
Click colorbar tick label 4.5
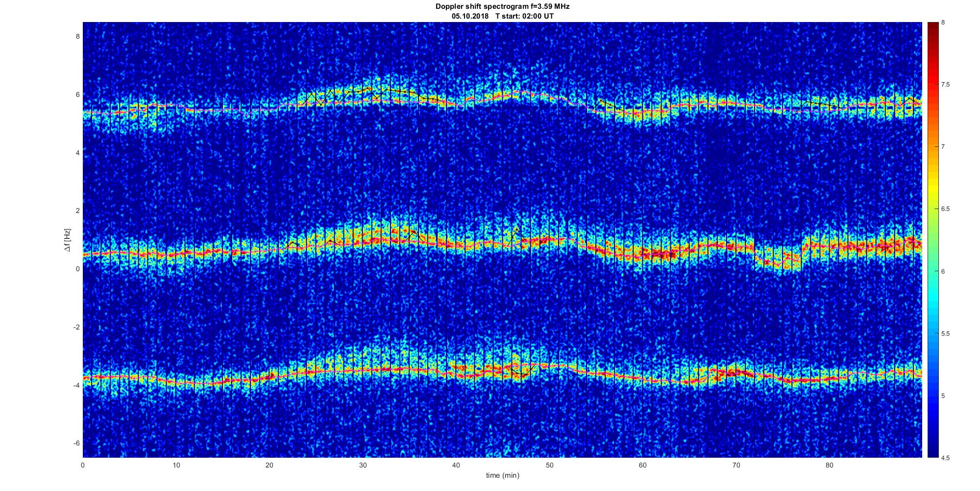pos(946,458)
